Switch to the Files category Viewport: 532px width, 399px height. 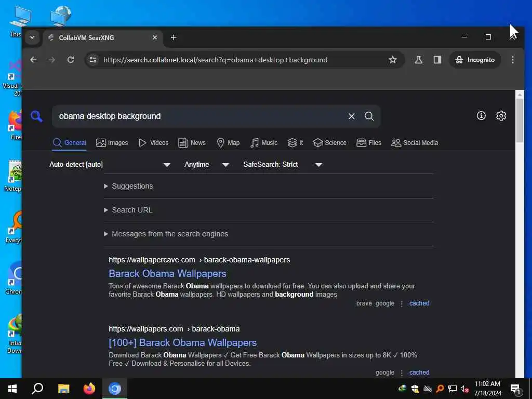369,143
